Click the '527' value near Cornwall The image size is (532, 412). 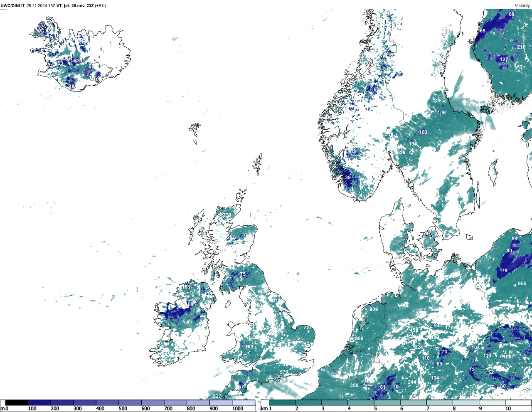217,396
